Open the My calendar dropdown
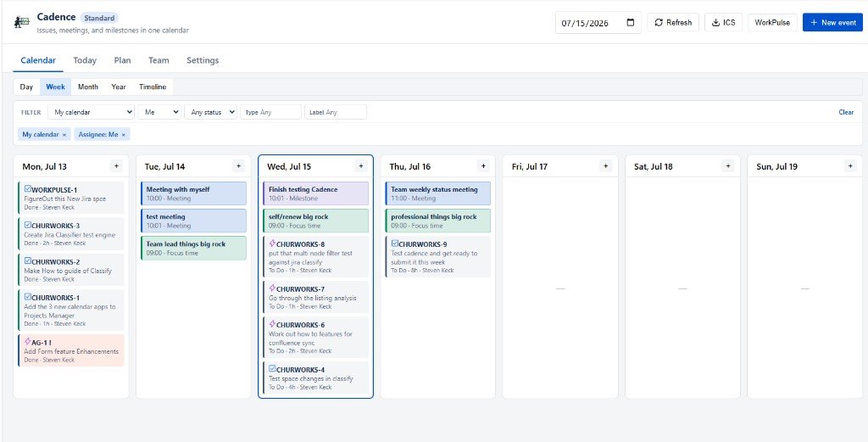 (92, 112)
